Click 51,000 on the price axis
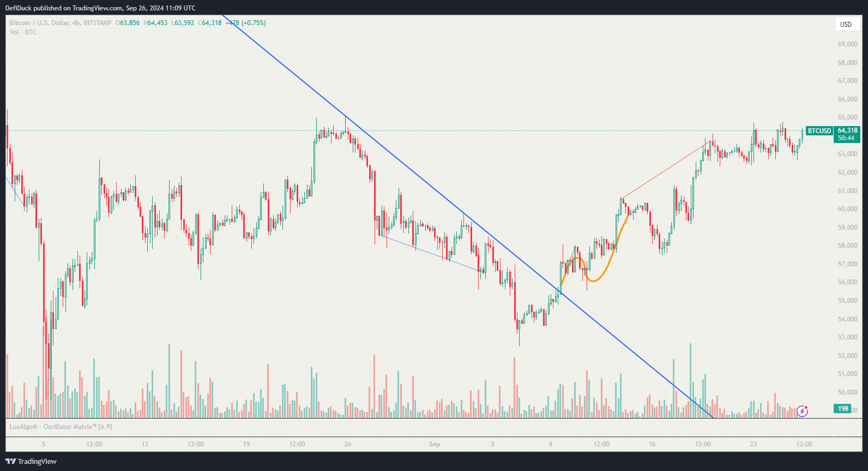Image resolution: width=868 pixels, height=471 pixels. (847, 374)
